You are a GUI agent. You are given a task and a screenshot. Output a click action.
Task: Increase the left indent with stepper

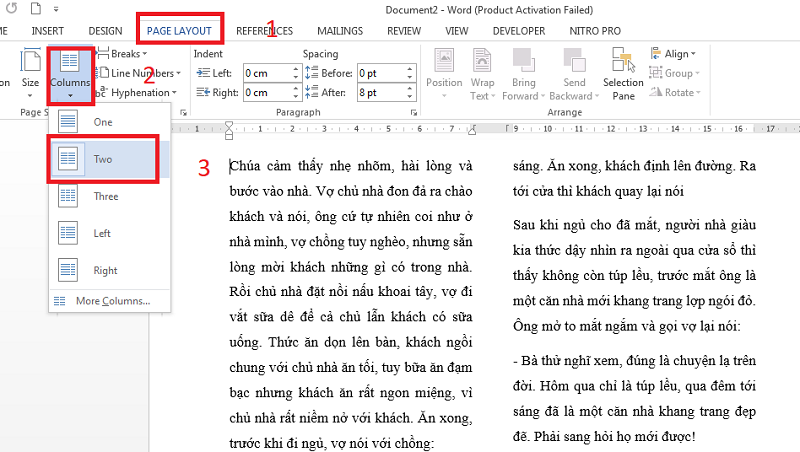pos(296,69)
